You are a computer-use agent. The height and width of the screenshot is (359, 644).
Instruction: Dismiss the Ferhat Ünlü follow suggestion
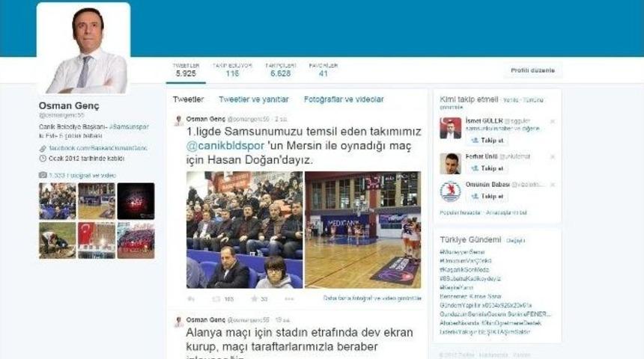(553, 157)
